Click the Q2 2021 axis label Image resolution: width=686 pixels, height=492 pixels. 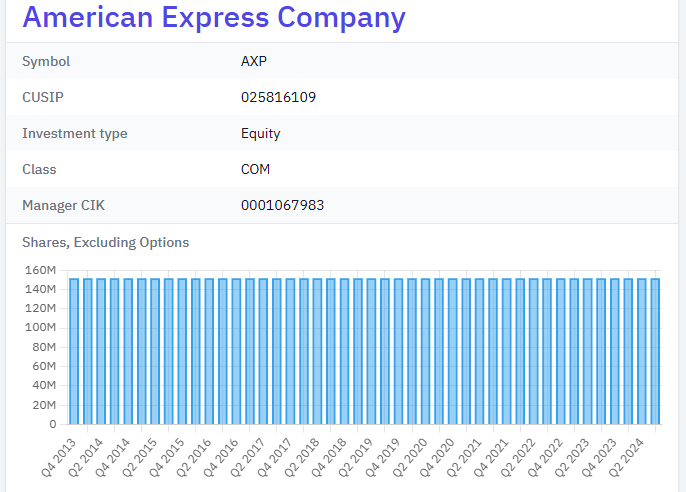tap(465, 457)
